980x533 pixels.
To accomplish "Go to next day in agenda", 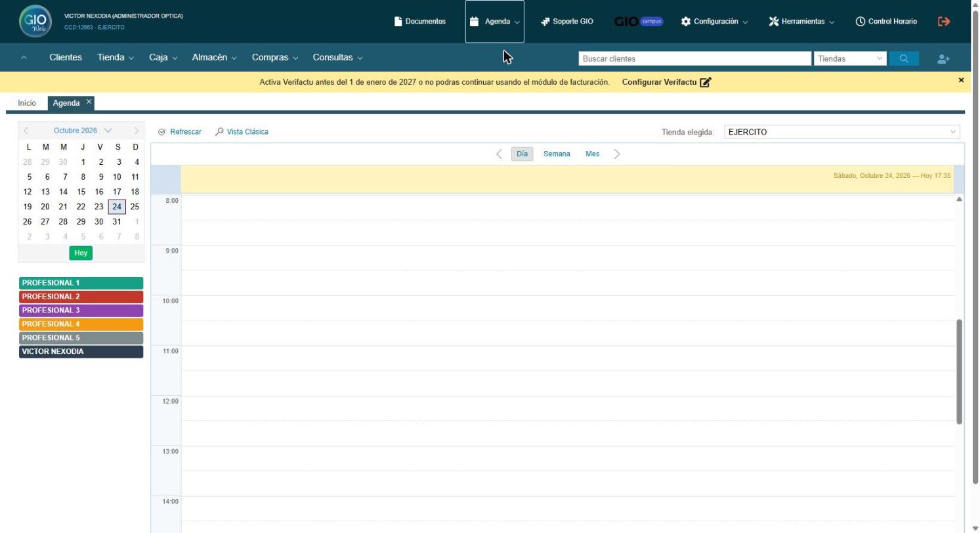I will [617, 154].
